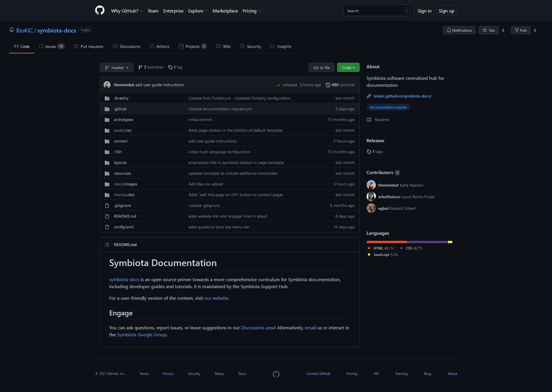Click the yellow JavaScript segment of language bar

coord(450,242)
